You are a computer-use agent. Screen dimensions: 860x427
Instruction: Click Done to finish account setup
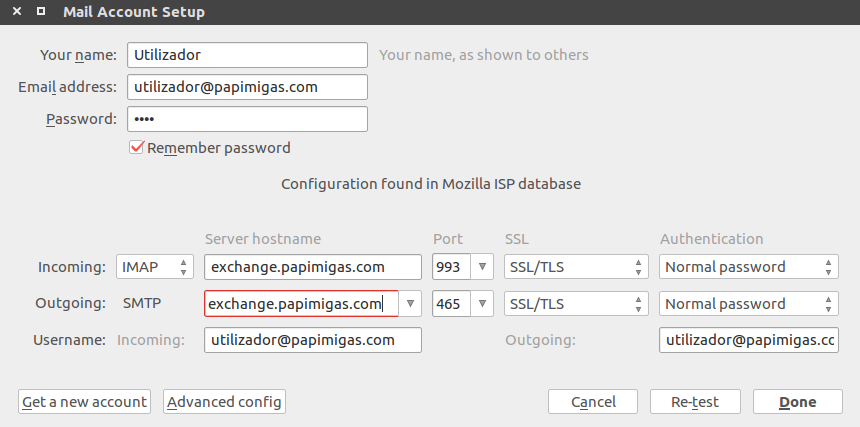[x=798, y=402]
